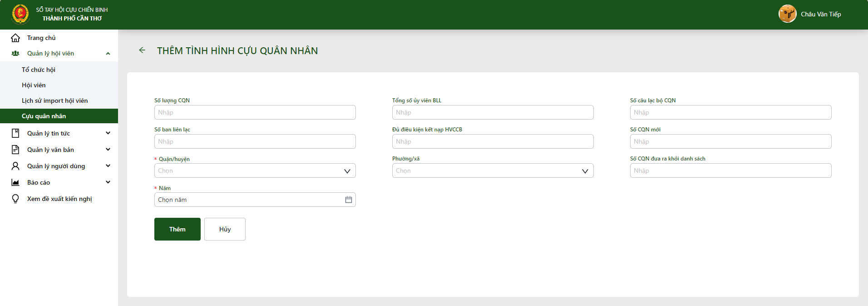Screen dimensions: 868x306
Task: Click the Số CQN mới input
Action: pyautogui.click(x=731, y=141)
